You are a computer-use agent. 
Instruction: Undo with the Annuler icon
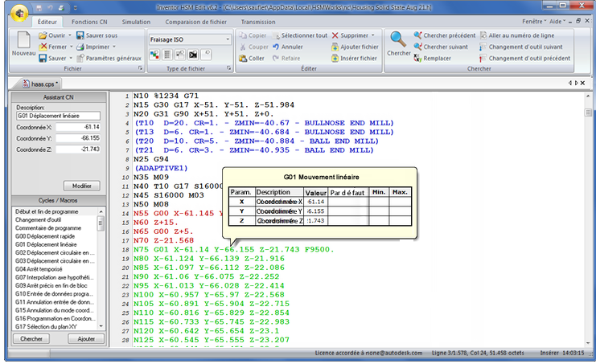click(276, 47)
